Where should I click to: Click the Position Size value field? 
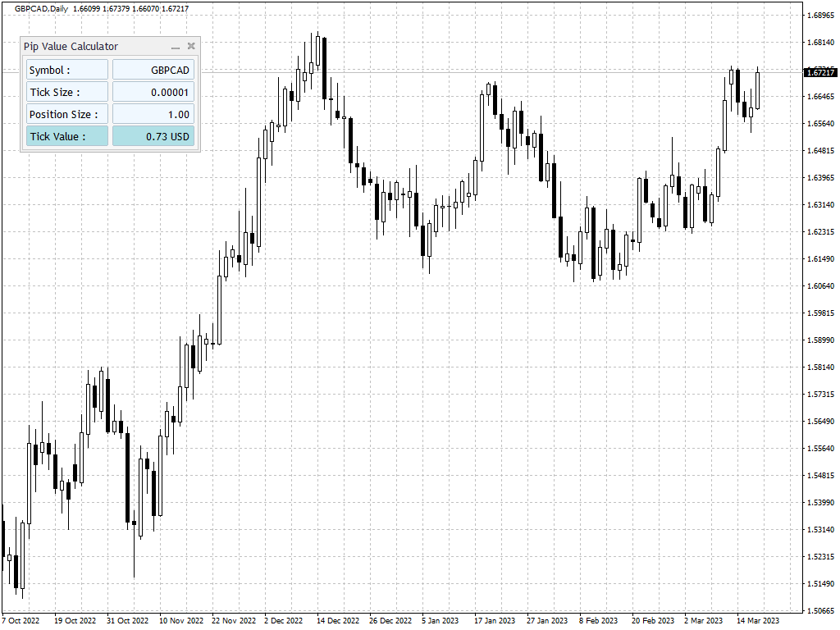point(153,114)
